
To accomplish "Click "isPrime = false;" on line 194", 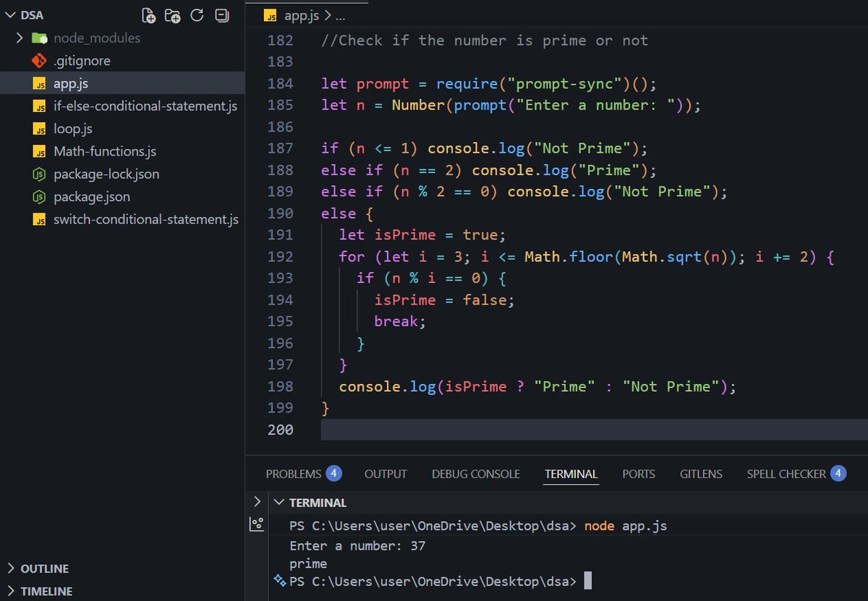I will 445,299.
